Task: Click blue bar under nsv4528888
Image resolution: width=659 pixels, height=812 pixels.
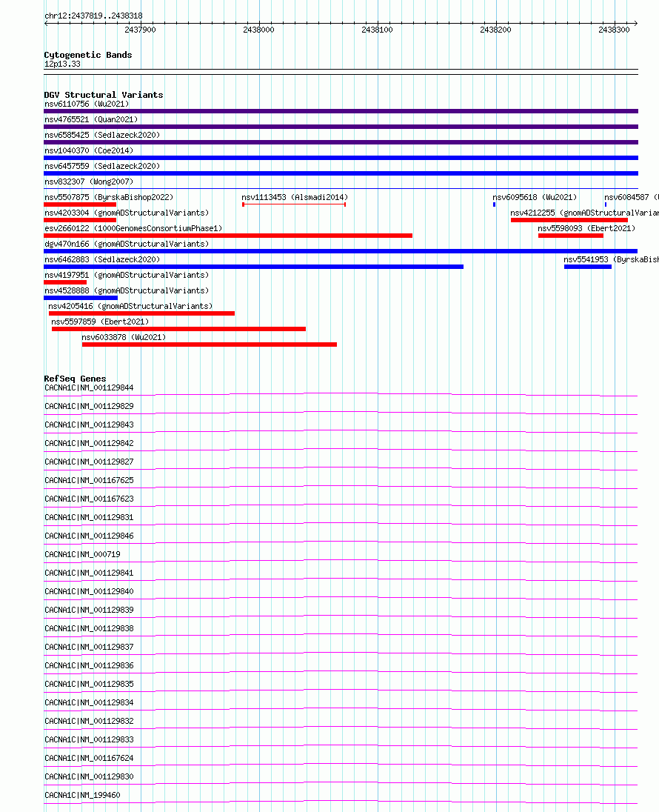Action: [81, 298]
